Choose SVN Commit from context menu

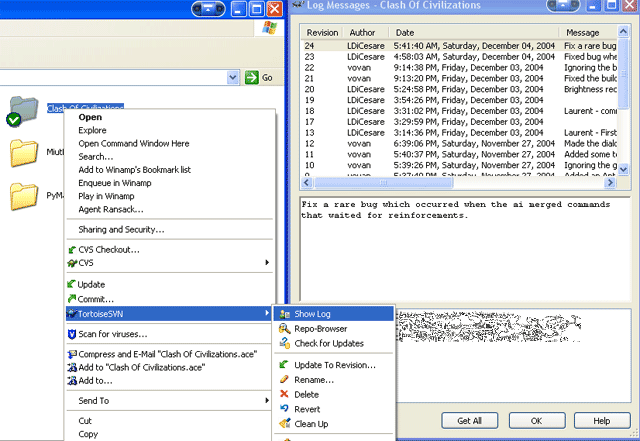point(97,299)
